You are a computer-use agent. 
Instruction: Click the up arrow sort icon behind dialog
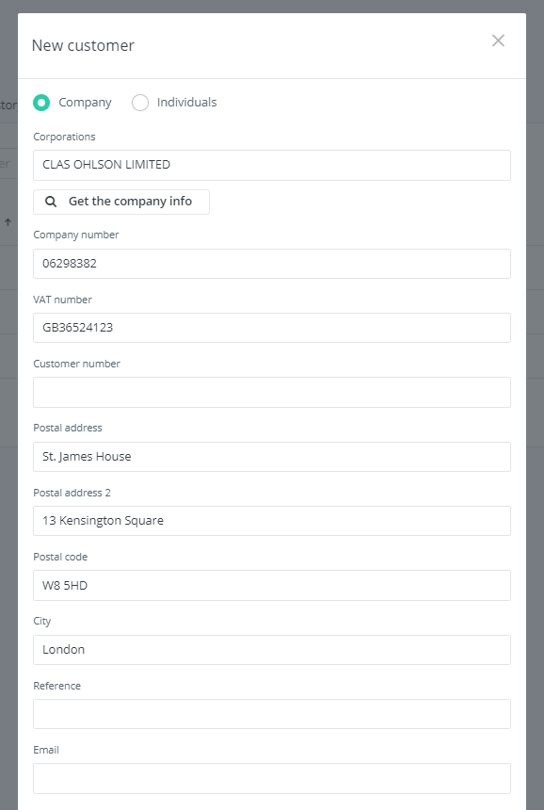[x=8, y=223]
